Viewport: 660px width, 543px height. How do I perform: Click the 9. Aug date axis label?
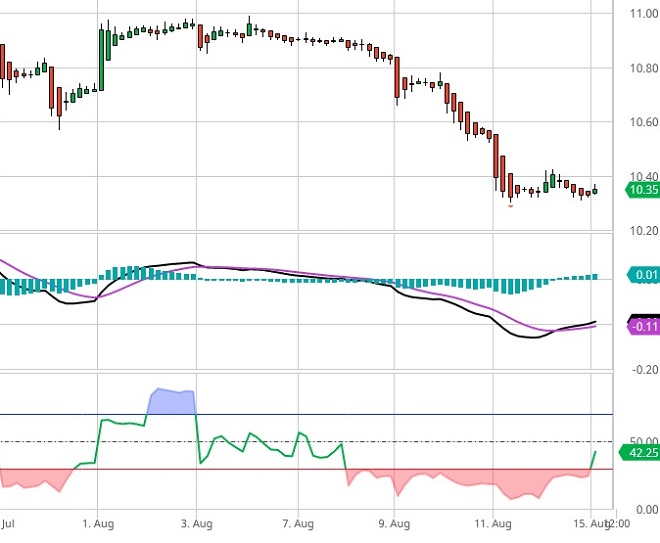394,524
